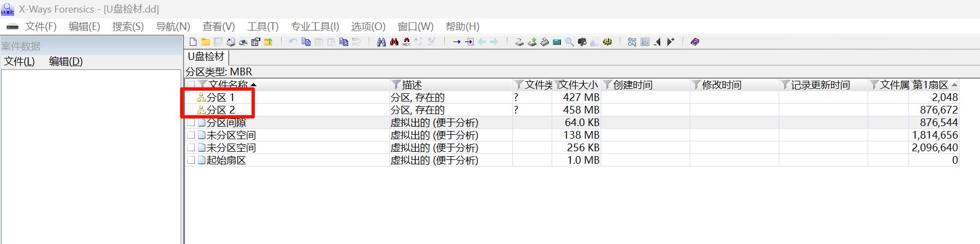This screenshot has height=244, width=980.
Task: Tick the checkbox of the 138 MB 未分区空间 row
Action: (191, 135)
